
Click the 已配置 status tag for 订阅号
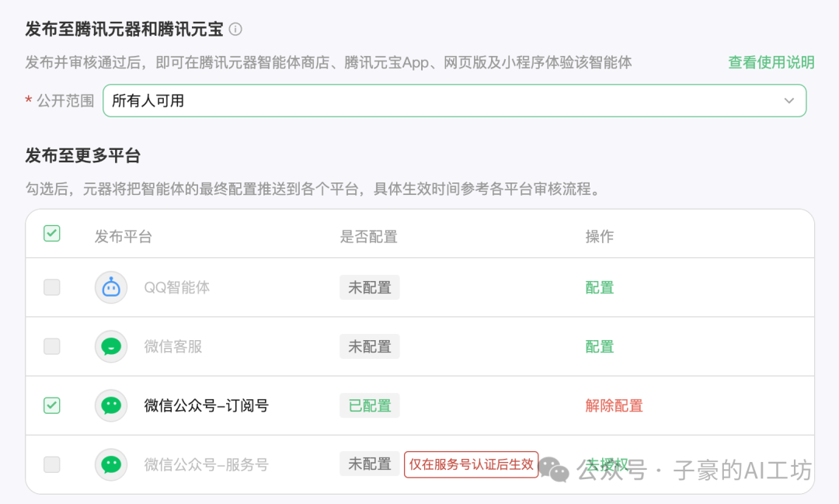click(369, 405)
